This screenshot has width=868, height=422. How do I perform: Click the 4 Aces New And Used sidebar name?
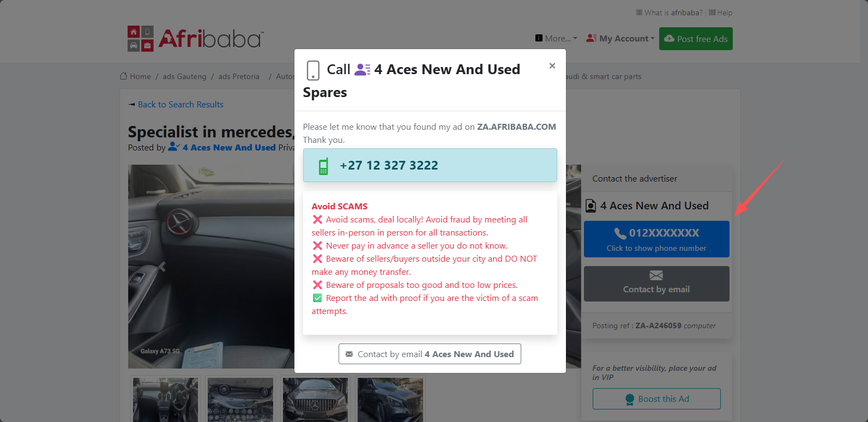pos(654,206)
